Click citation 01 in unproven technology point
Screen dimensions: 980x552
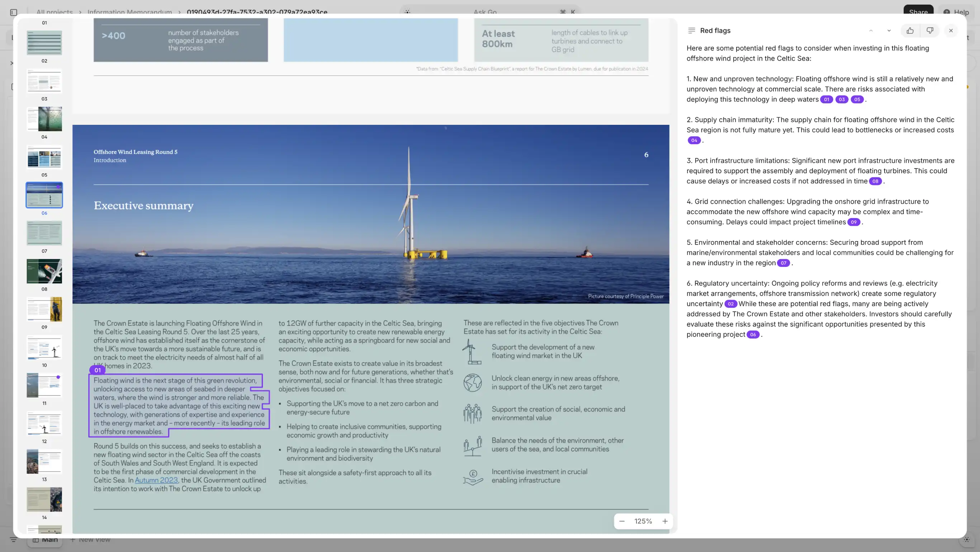click(x=826, y=99)
